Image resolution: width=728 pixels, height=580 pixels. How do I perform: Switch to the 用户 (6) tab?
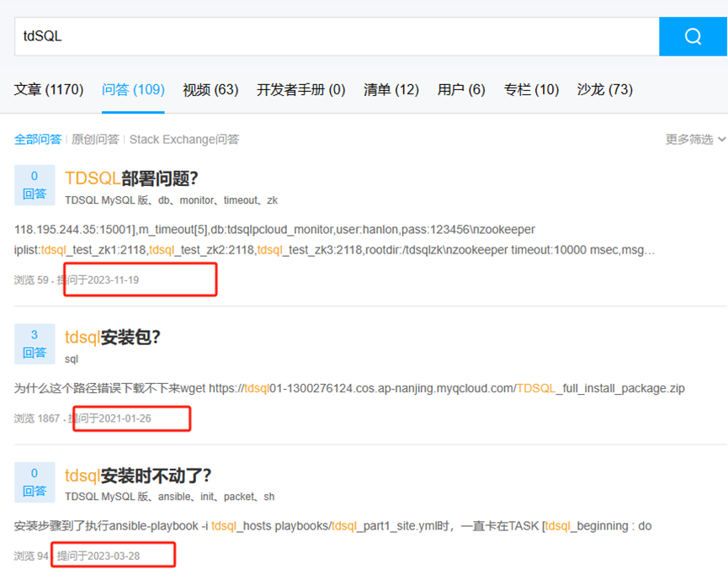461,89
